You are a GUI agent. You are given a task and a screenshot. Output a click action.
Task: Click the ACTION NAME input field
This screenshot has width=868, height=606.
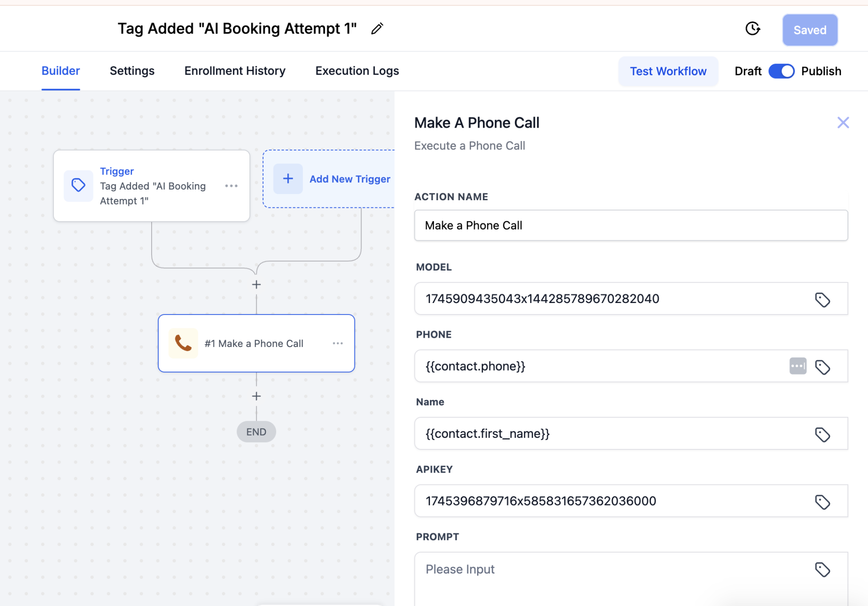tap(631, 226)
